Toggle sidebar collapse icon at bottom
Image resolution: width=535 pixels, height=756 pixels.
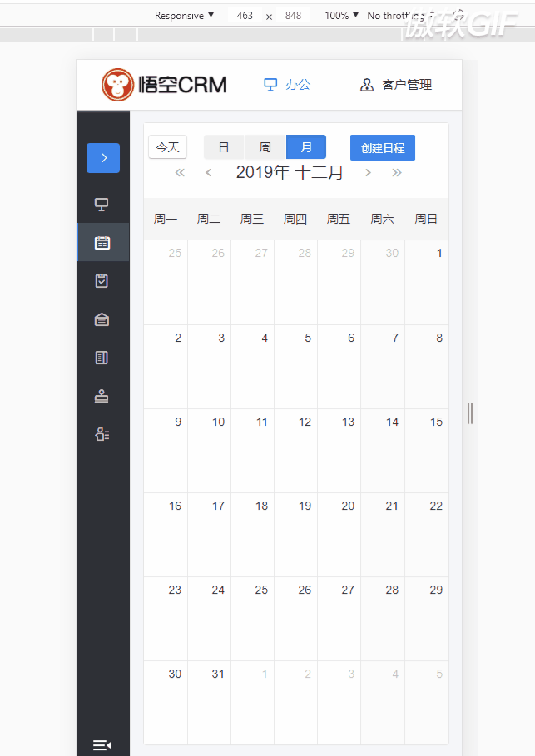coord(102,745)
